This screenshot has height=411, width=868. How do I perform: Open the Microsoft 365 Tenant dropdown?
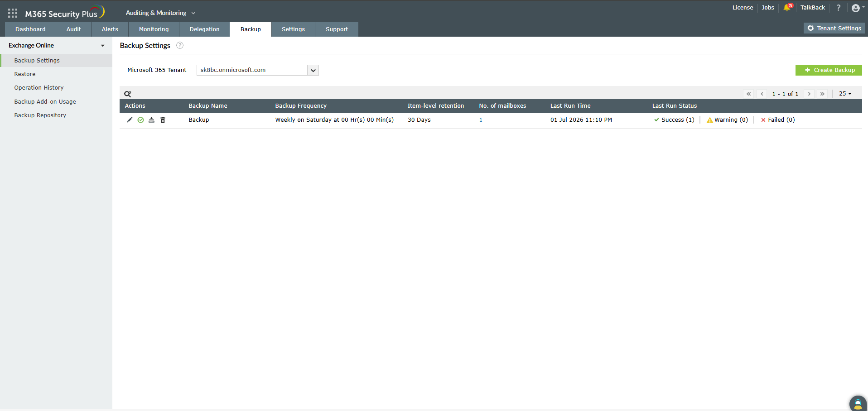coord(258,70)
